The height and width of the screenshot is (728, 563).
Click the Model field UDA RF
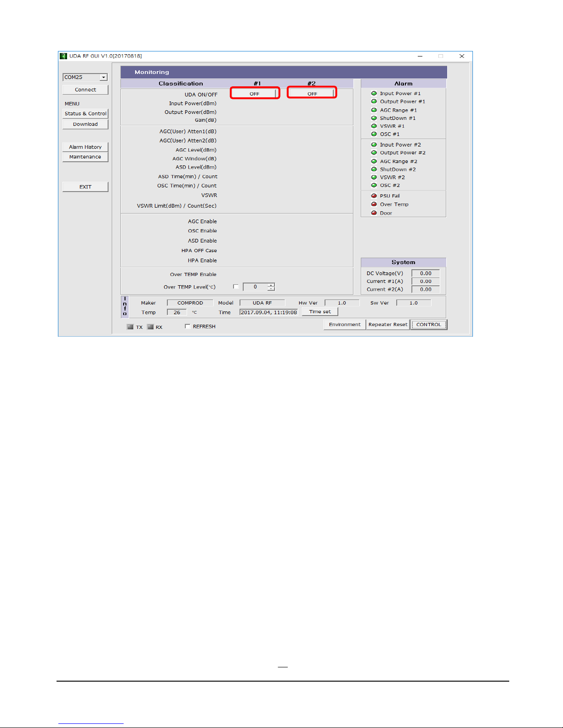click(x=262, y=303)
